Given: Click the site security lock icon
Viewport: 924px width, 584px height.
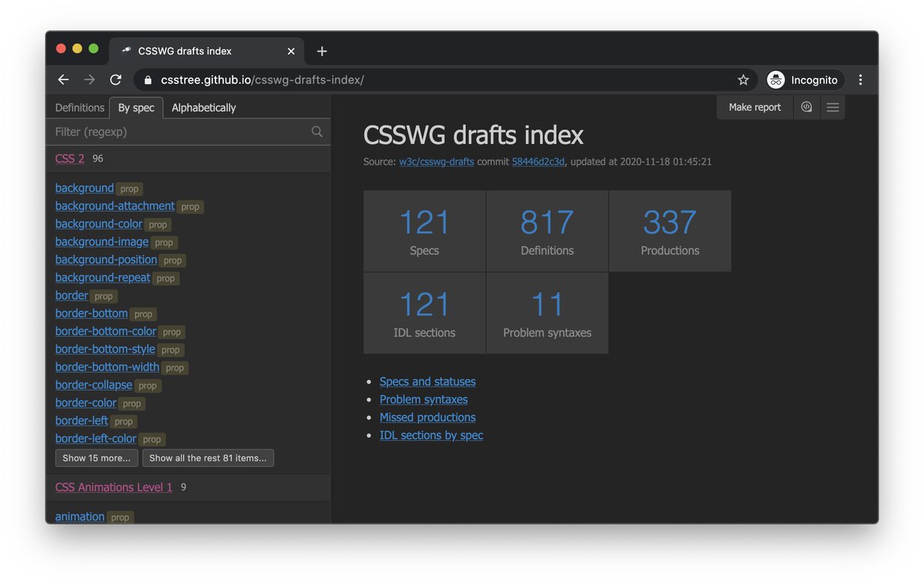Looking at the screenshot, I should coord(147,79).
